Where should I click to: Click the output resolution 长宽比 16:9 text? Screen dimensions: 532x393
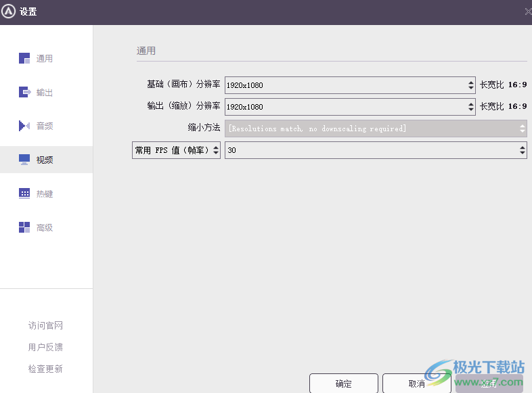[x=504, y=106]
